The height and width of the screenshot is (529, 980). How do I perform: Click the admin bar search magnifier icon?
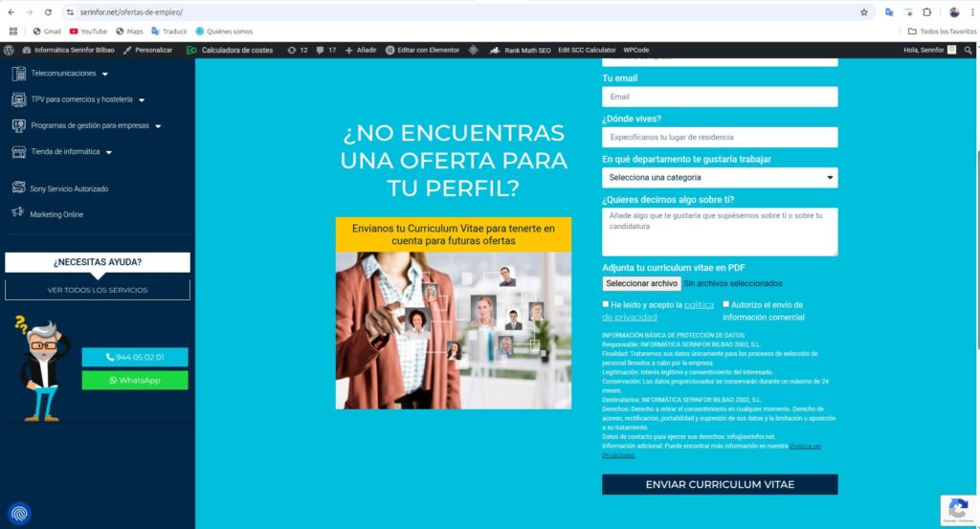pos(969,50)
